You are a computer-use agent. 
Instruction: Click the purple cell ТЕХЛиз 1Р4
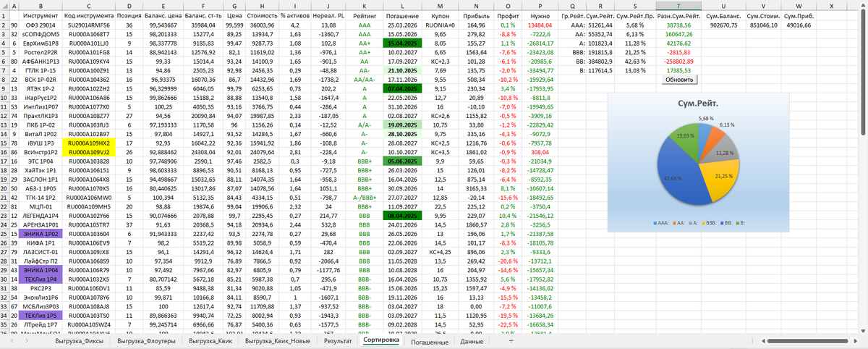[x=41, y=279]
